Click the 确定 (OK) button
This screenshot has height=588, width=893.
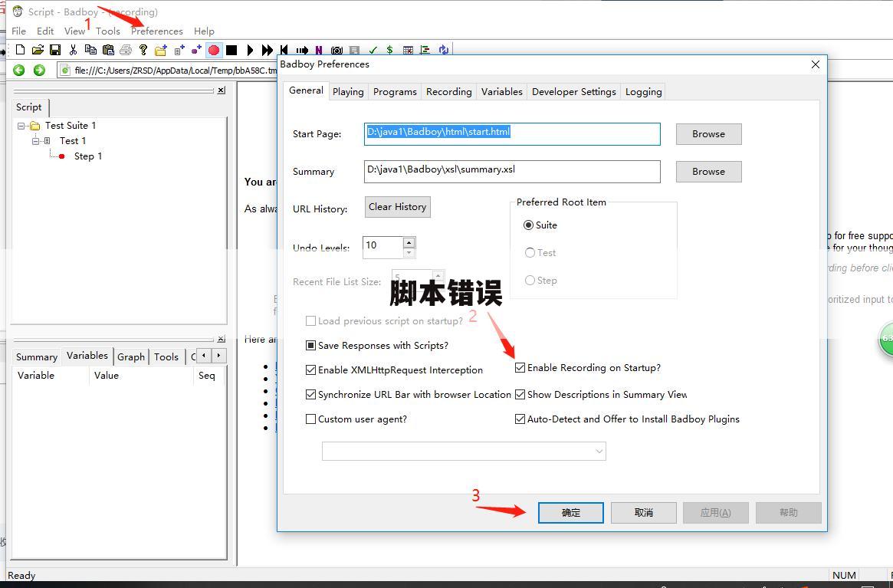[x=570, y=513]
